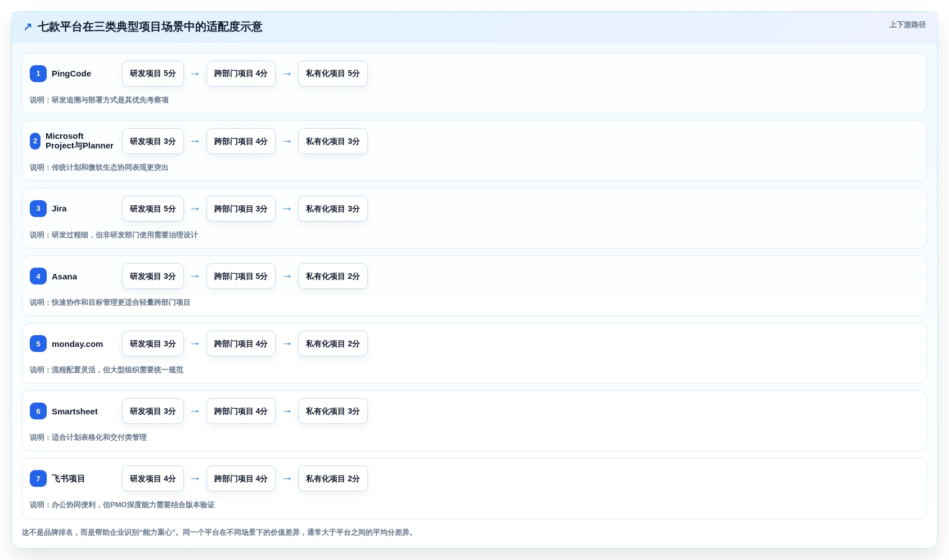Click the PingCode platform name
The image size is (949, 560).
[x=71, y=74]
